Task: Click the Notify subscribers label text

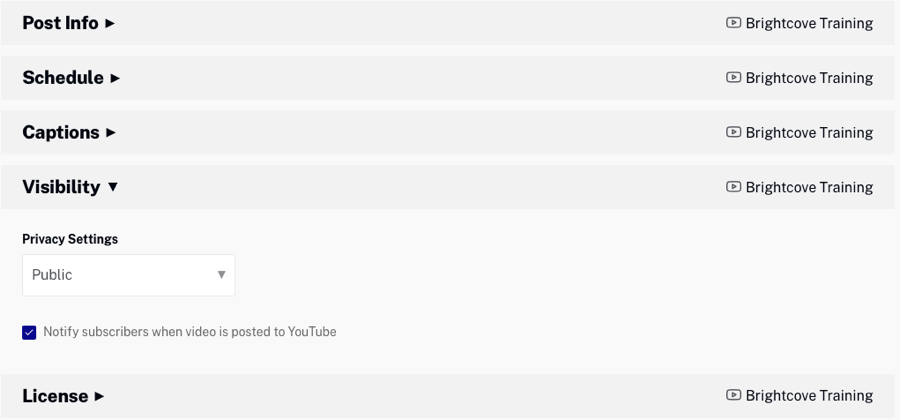Action: 190,332
